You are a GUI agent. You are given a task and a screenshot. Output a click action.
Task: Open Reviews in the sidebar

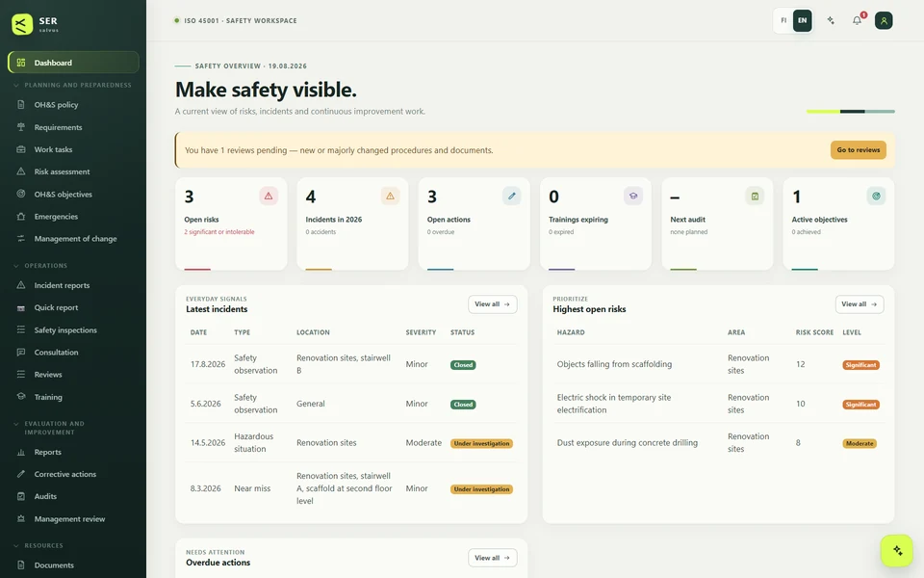(x=73, y=375)
